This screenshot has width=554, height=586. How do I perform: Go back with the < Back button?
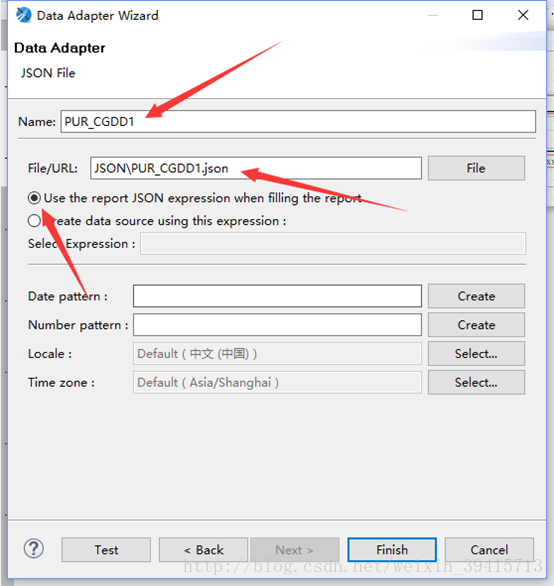203,550
